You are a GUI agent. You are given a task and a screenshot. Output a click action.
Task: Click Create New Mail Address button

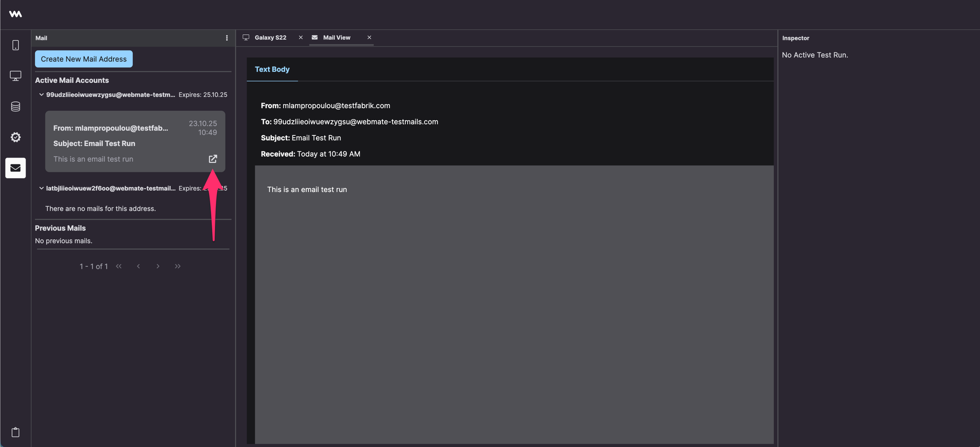pyautogui.click(x=84, y=59)
